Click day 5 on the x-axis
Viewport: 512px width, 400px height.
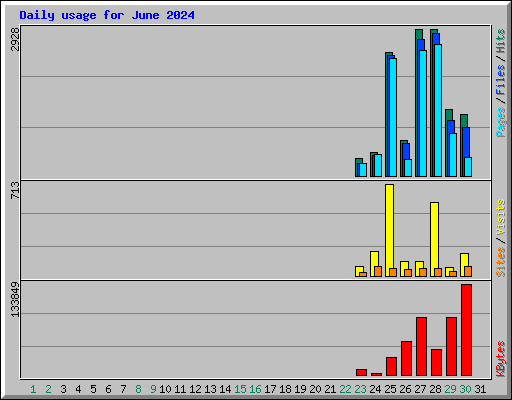pos(93,389)
